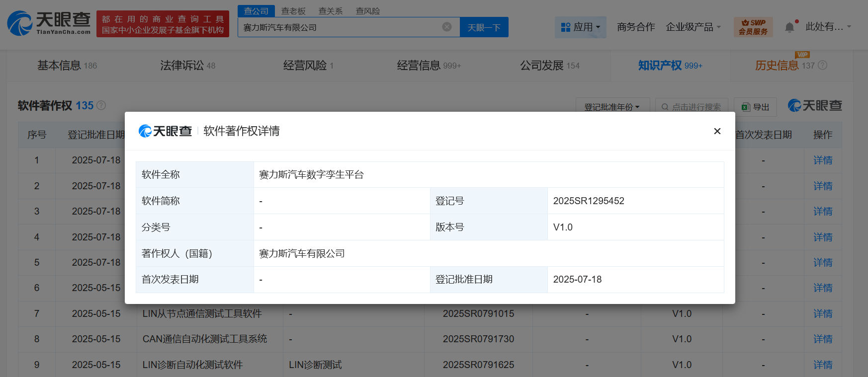Click the 导出 export button
Viewport: 868px width, 377px height.
(x=755, y=107)
